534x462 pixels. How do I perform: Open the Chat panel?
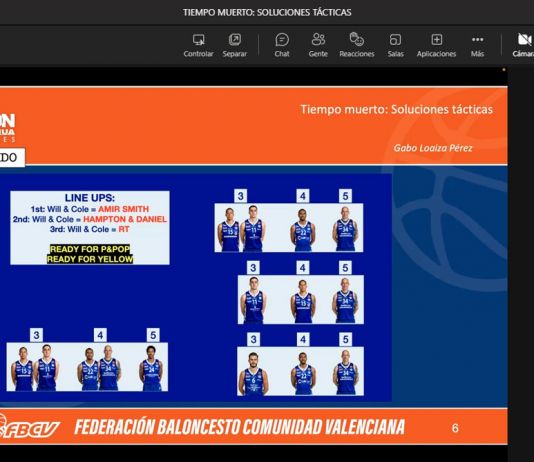click(282, 45)
